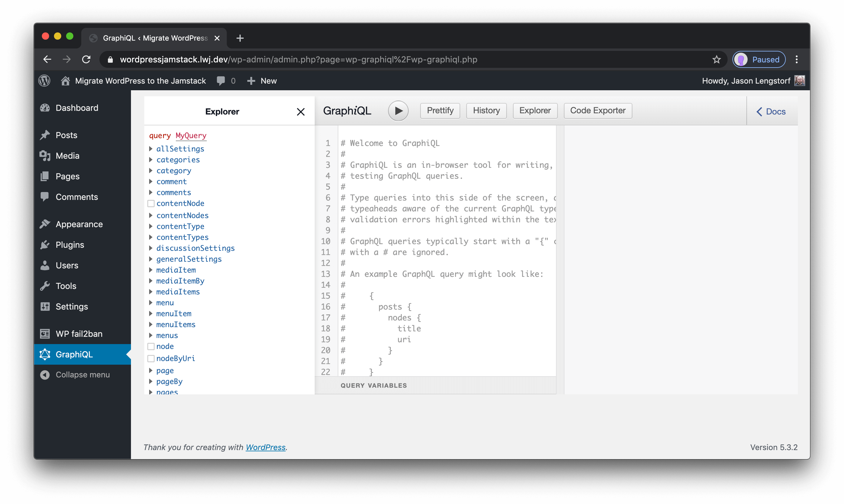The image size is (844, 504).
Task: Click the Prettify button
Action: coord(439,110)
